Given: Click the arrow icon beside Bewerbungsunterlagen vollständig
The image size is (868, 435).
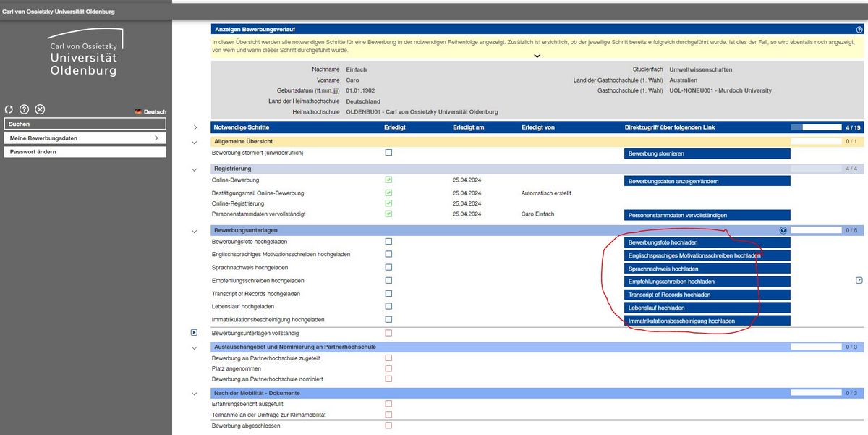Looking at the screenshot, I should [x=194, y=333].
